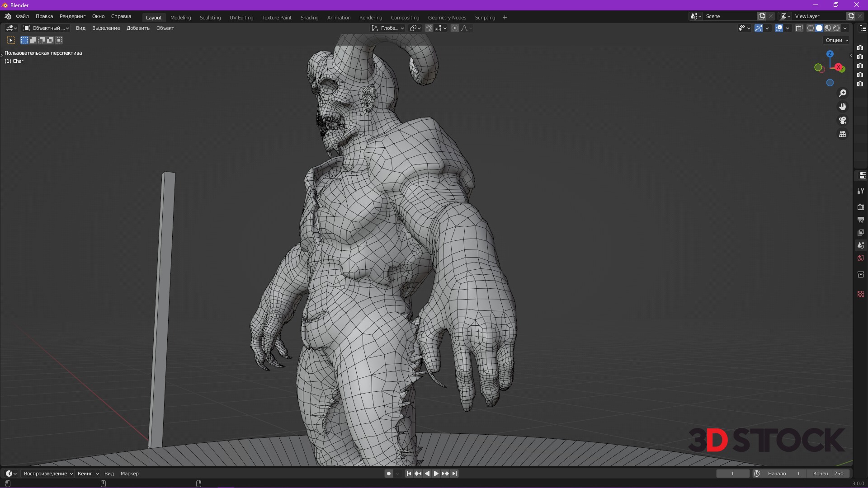Switch to the Sculpting workspace tab
Screen dimensions: 868x488
click(x=210, y=18)
